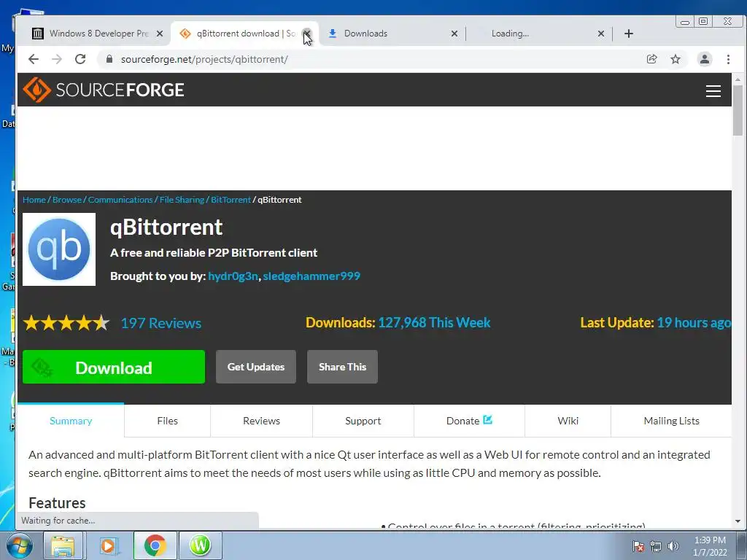Image resolution: width=747 pixels, height=560 pixels.
Task: Open the Mailing Lists tab
Action: point(671,421)
